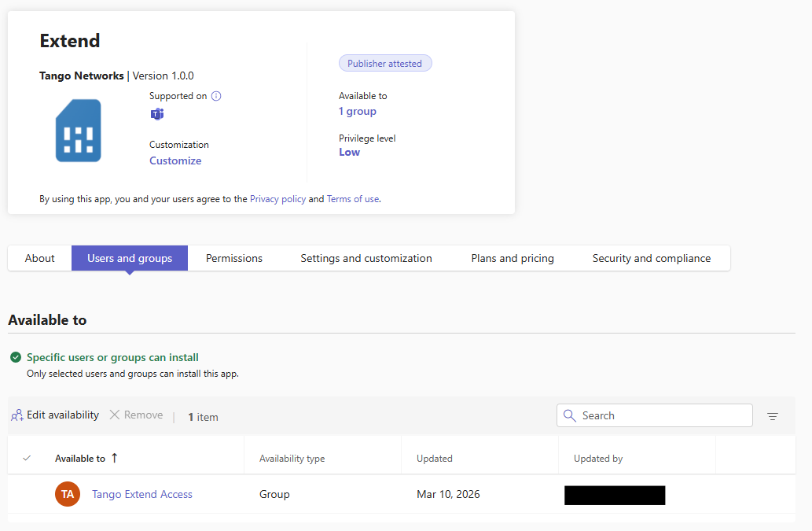Click the filter icon next to Search
The image size is (812, 531).
click(x=772, y=416)
